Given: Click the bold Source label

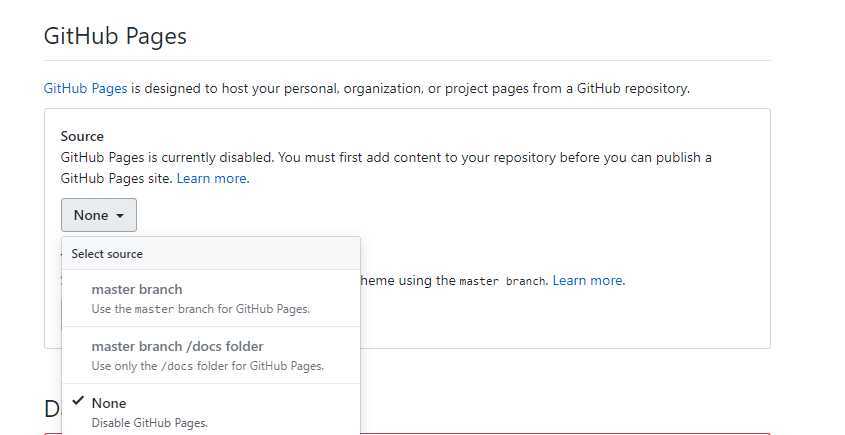Looking at the screenshot, I should coord(82,136).
